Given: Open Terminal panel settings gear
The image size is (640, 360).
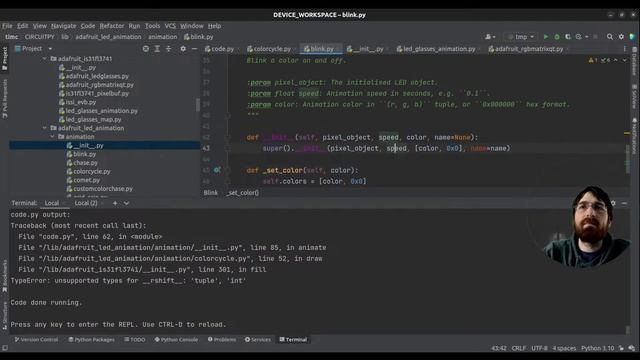Looking at the screenshot, I should click(x=613, y=203).
